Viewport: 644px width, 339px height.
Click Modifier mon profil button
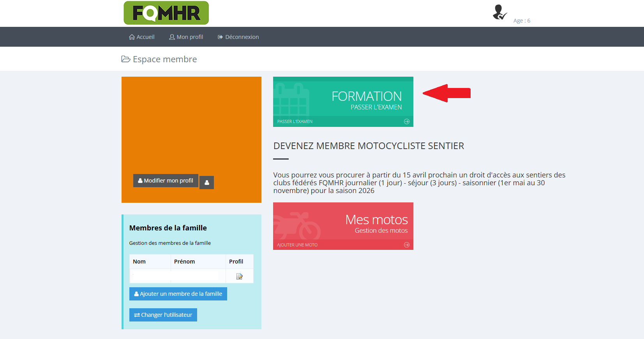click(x=166, y=181)
